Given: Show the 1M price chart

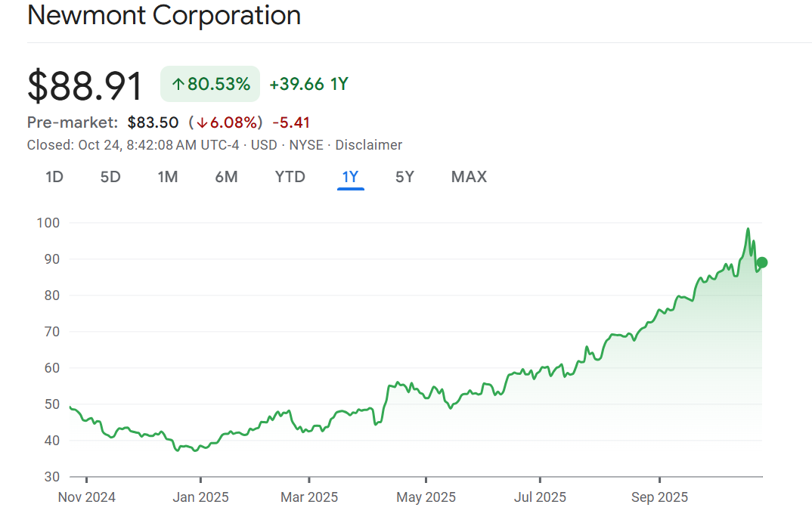Looking at the screenshot, I should click(167, 177).
